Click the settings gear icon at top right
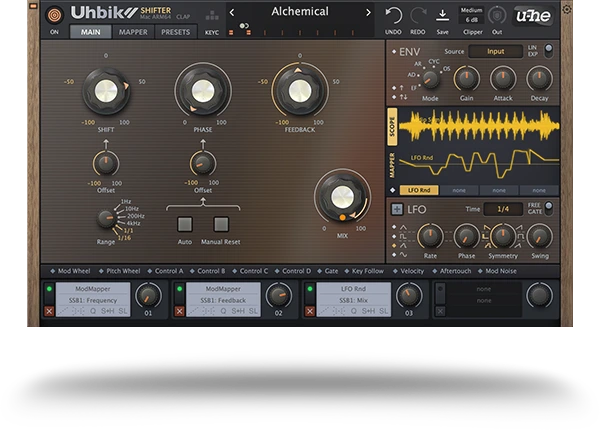Image resolution: width=600 pixels, height=430 pixels. pyautogui.click(x=567, y=10)
